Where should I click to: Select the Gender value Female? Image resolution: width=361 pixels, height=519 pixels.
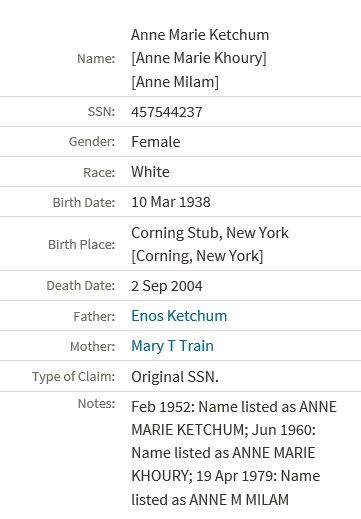tap(156, 142)
